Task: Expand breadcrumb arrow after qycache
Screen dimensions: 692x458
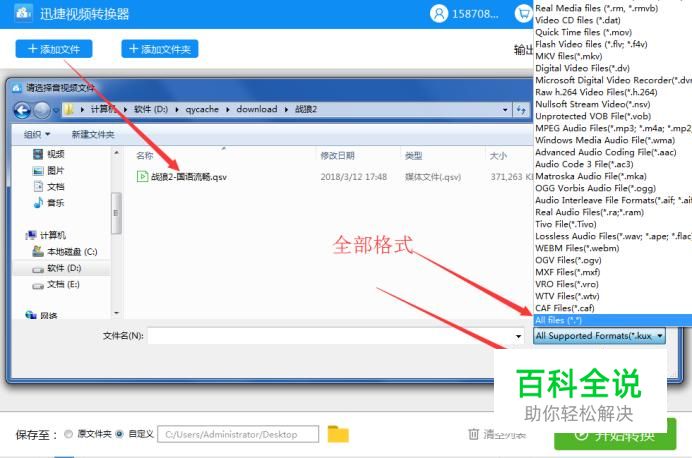Action: tap(228, 109)
